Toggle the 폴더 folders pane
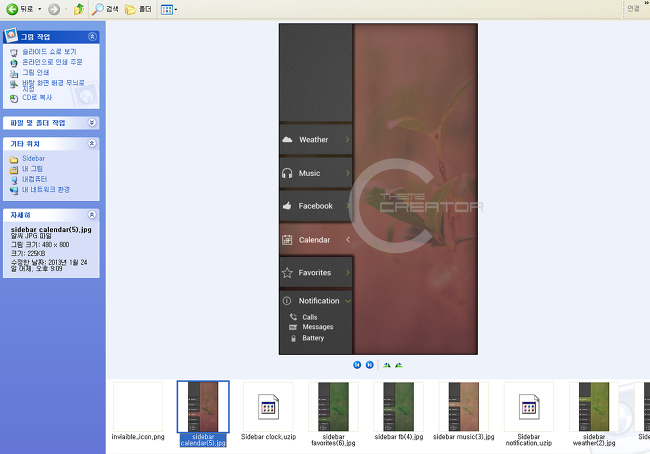Image resolution: width=650 pixels, height=454 pixels. [138, 9]
